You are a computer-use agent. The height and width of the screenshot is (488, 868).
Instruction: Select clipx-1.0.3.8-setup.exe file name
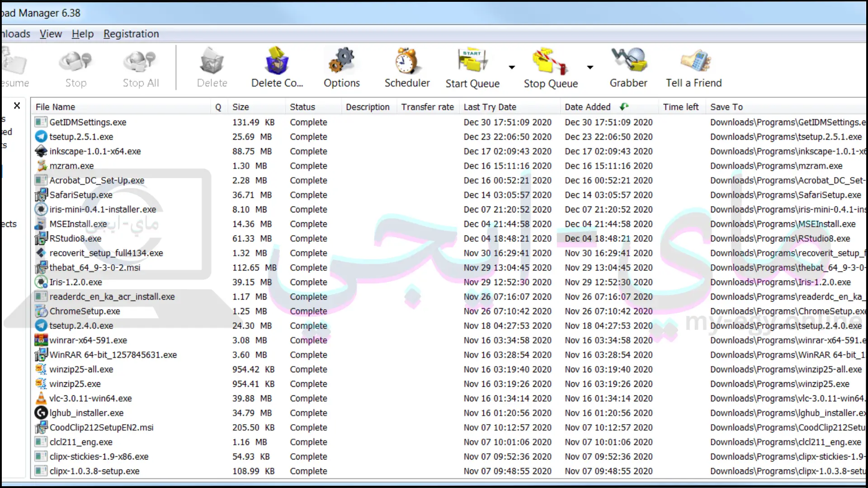tap(94, 471)
